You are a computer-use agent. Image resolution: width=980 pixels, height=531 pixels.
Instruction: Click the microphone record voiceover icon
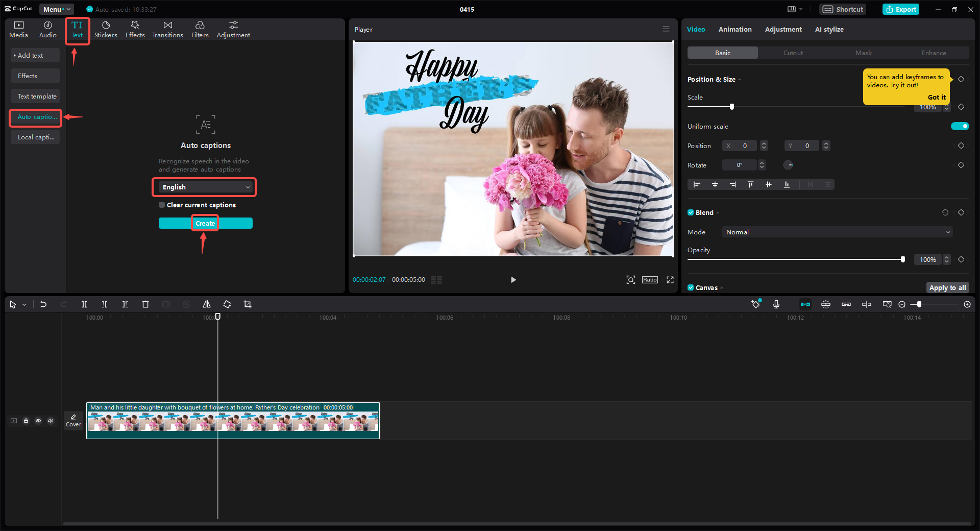(x=776, y=304)
